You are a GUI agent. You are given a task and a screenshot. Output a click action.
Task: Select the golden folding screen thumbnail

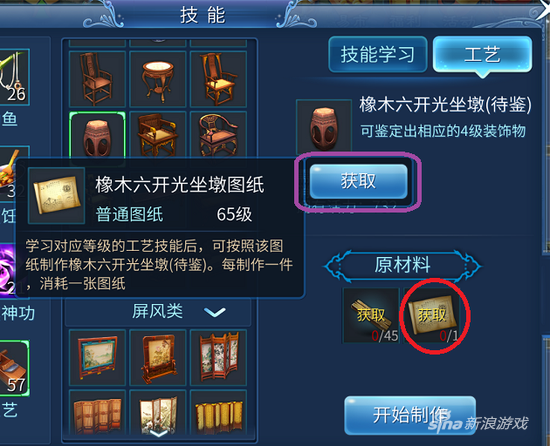point(218,412)
